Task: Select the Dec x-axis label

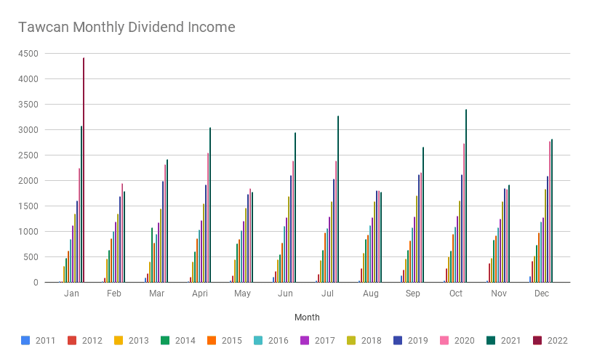Action: coord(541,294)
